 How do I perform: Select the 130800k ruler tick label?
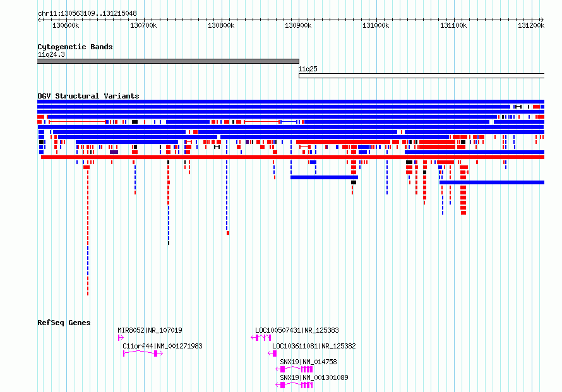[221, 25]
